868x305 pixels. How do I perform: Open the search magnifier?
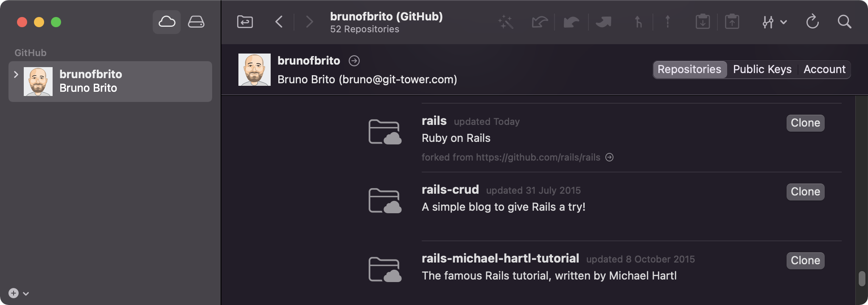point(844,22)
